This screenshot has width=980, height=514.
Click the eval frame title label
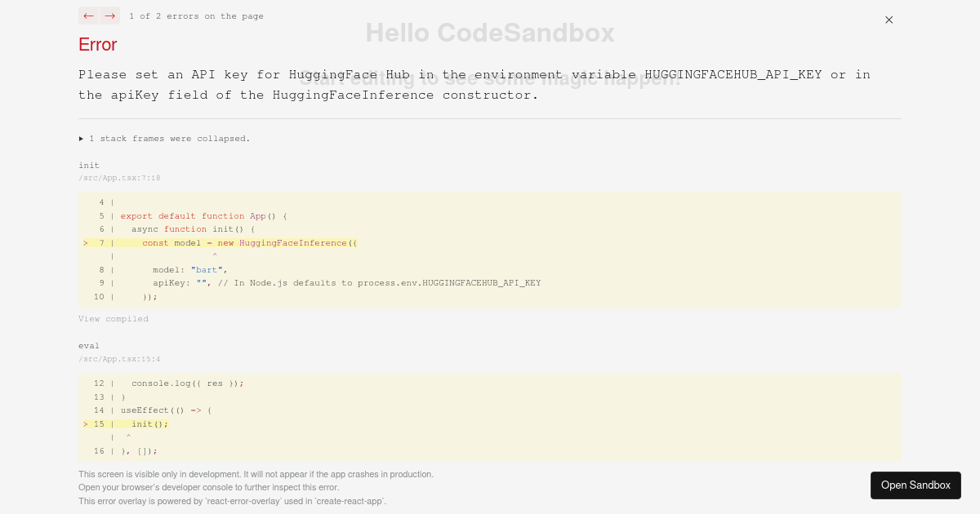click(x=89, y=345)
